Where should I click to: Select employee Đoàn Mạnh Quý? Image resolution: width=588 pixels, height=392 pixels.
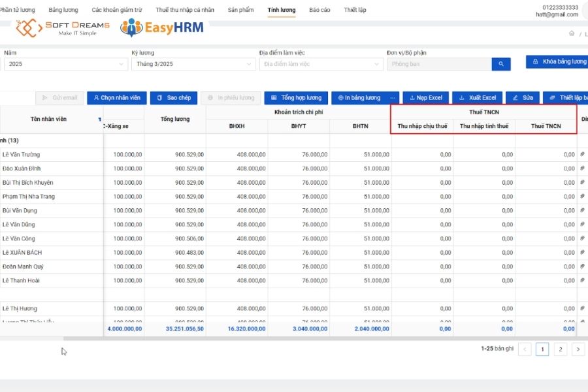coord(23,267)
